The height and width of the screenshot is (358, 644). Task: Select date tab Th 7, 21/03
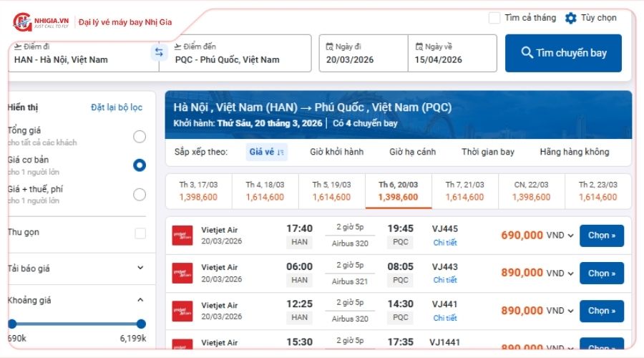tap(465, 191)
